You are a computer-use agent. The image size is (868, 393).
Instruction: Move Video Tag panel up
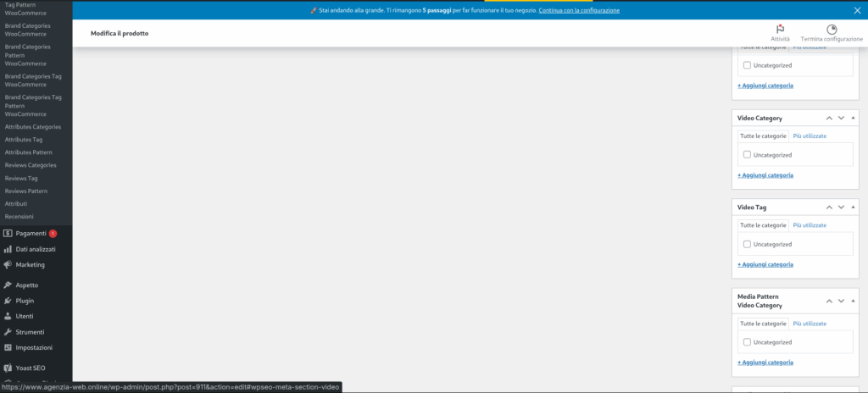pyautogui.click(x=829, y=207)
